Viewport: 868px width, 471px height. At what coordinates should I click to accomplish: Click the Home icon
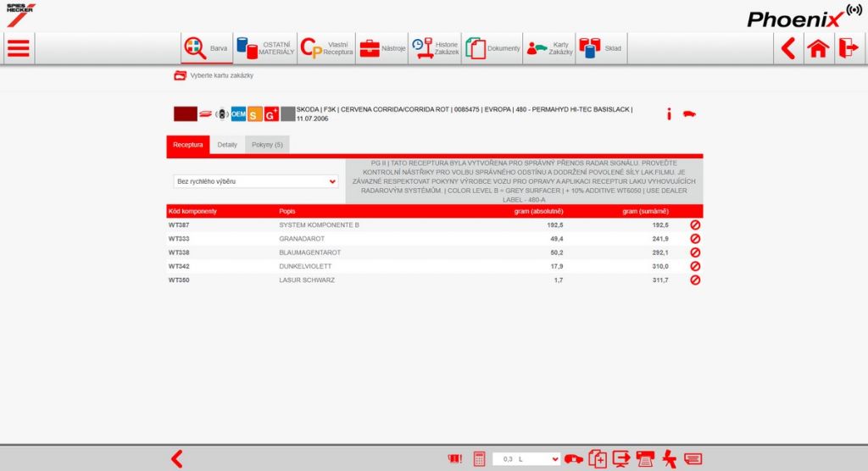[818, 48]
